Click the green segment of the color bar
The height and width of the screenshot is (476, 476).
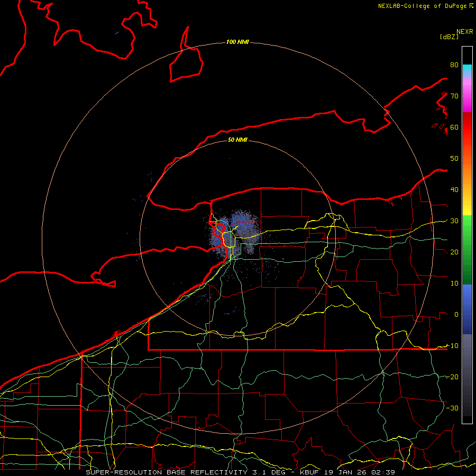point(467,250)
